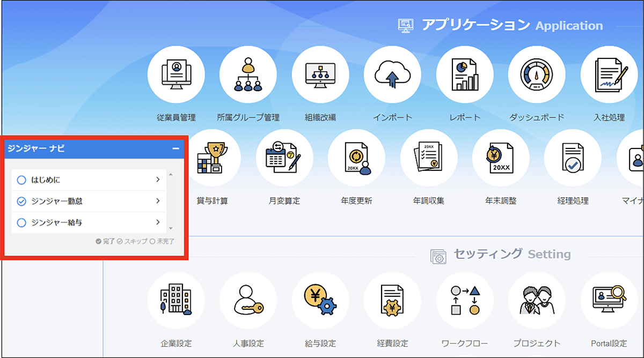Click the 従業員管理 label text
Viewport: 644px width, 358px height.
click(x=176, y=117)
